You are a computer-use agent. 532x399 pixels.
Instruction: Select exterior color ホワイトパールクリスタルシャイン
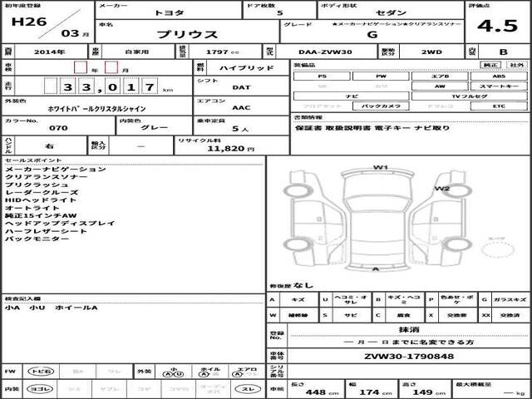96,109
